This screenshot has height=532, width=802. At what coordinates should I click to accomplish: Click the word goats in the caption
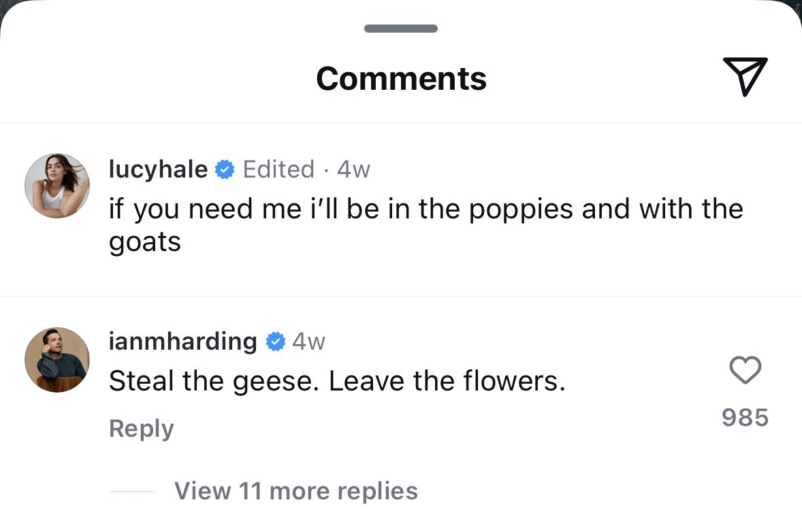145,242
